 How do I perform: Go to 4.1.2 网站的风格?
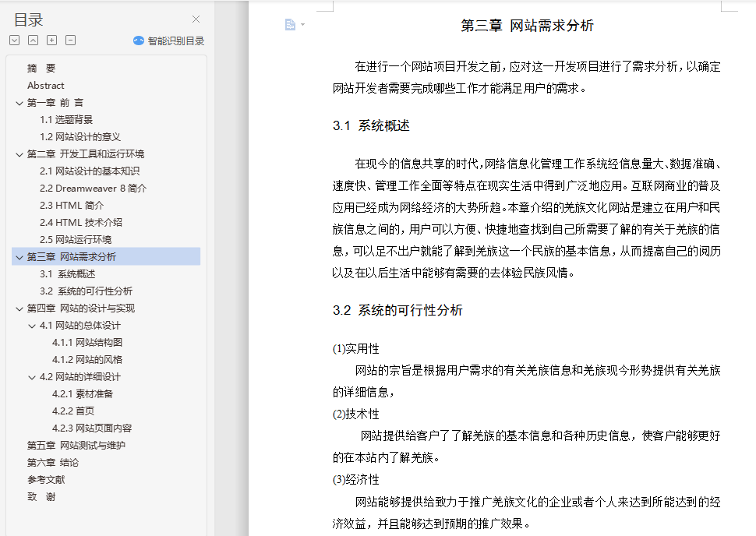[x=87, y=360]
